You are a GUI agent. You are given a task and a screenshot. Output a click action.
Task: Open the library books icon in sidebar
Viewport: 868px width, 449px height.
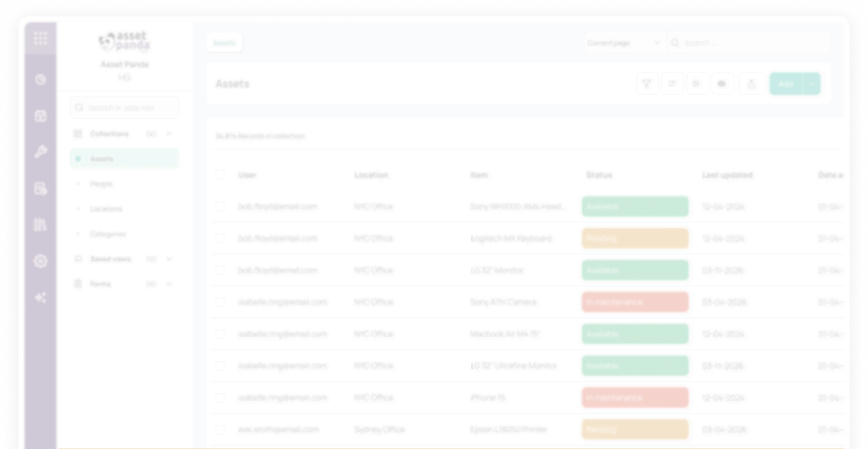pyautogui.click(x=40, y=225)
